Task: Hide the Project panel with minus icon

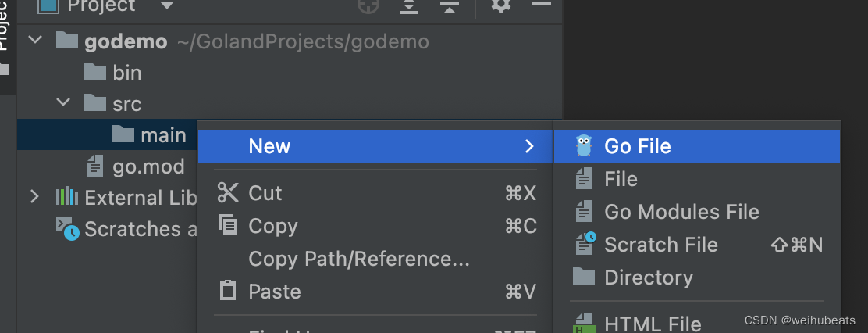Action: (x=541, y=5)
